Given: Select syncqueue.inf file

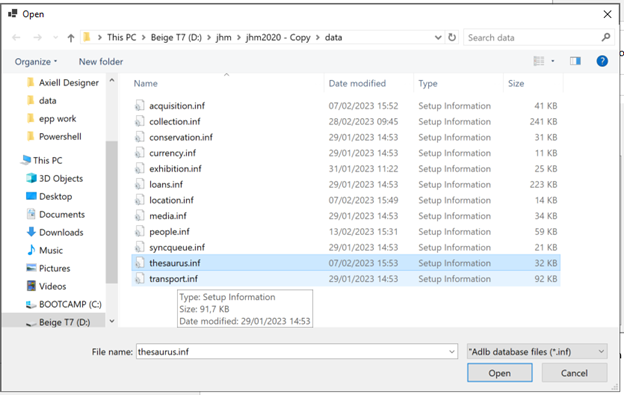Looking at the screenshot, I should 345,247.
